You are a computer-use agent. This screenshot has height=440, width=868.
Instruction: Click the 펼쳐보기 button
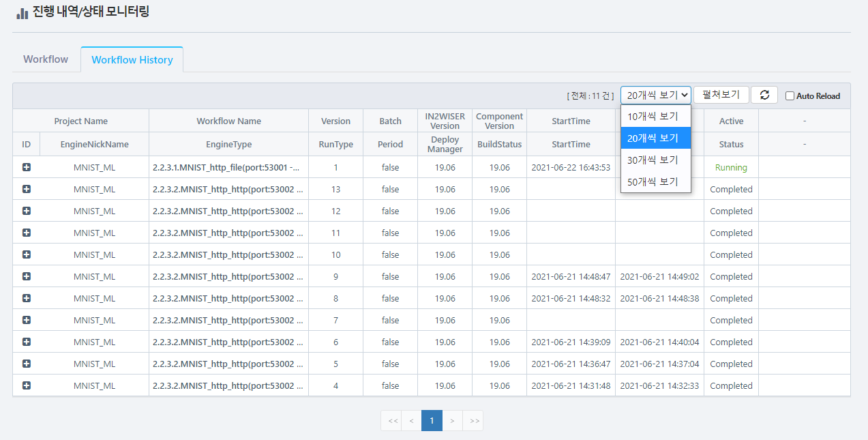(x=721, y=95)
